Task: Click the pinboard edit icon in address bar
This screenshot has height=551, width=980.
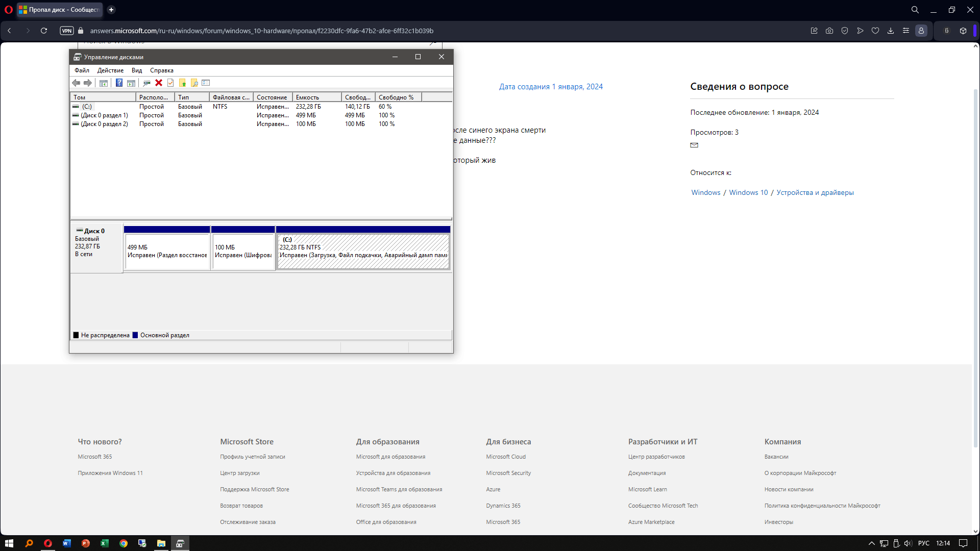Action: click(x=814, y=31)
